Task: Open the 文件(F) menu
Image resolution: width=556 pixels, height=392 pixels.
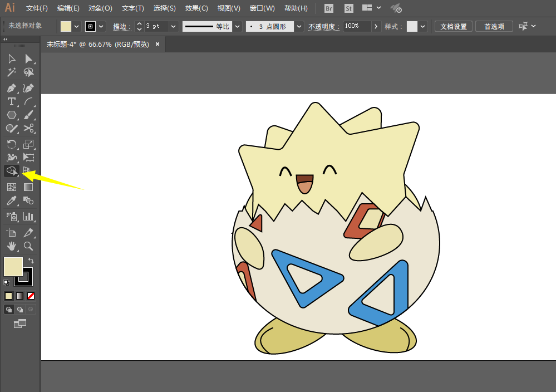Action: pos(37,8)
